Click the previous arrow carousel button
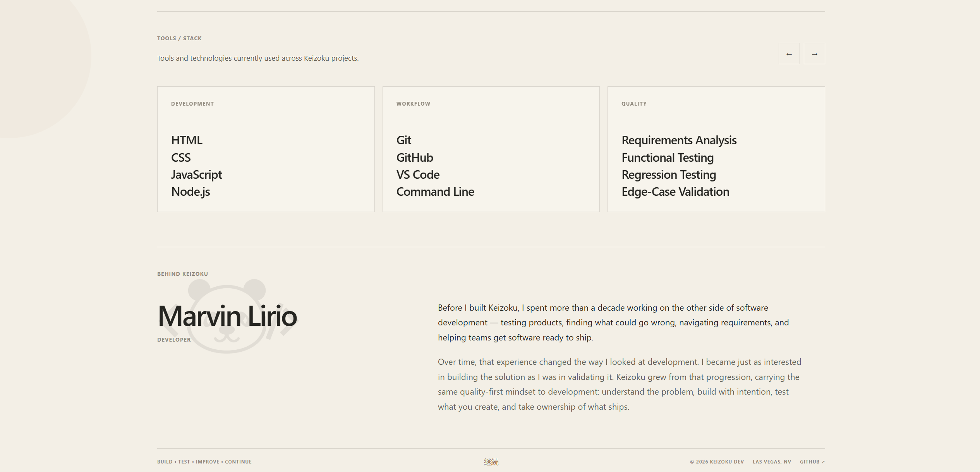 789,54
